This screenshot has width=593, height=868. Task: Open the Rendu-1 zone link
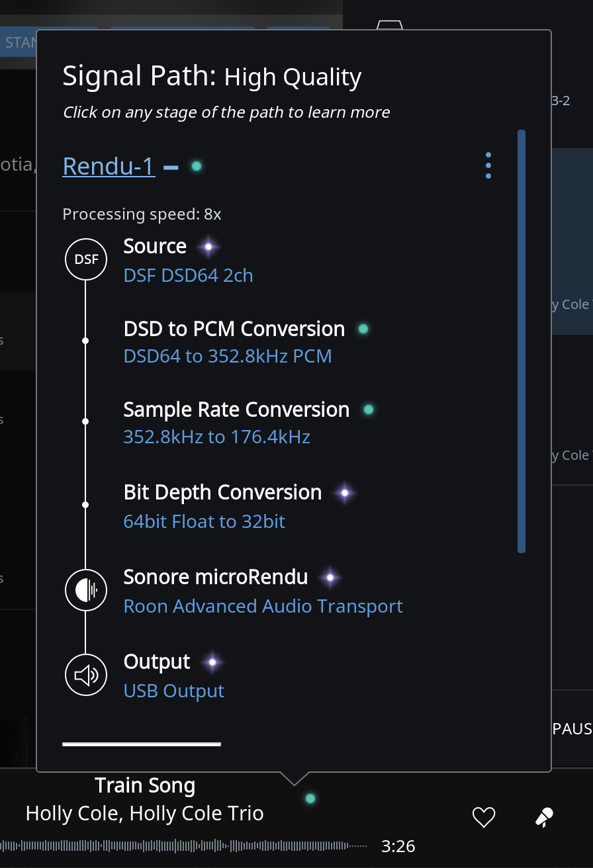[x=109, y=166]
